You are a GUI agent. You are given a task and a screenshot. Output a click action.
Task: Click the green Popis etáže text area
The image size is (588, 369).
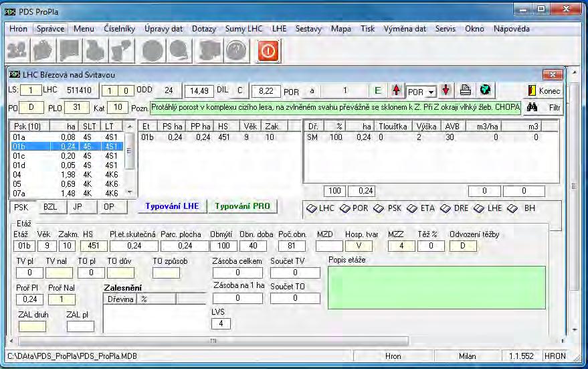click(437, 287)
